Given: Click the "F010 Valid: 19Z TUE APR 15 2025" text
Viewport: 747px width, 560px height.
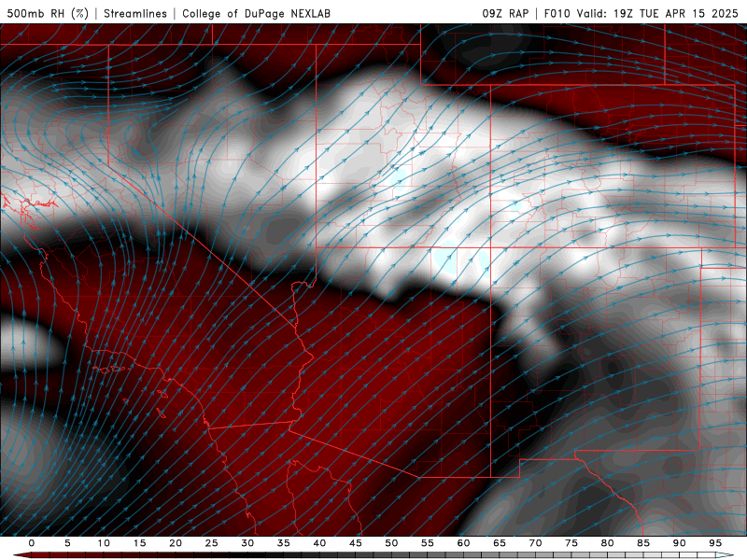Looking at the screenshot, I should (641, 13).
